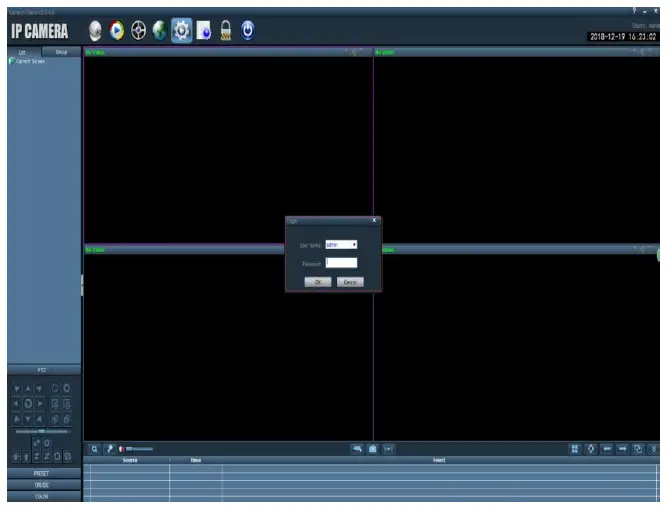Click Cancel in the login dialog
The height and width of the screenshot is (512, 672).
[x=350, y=282]
